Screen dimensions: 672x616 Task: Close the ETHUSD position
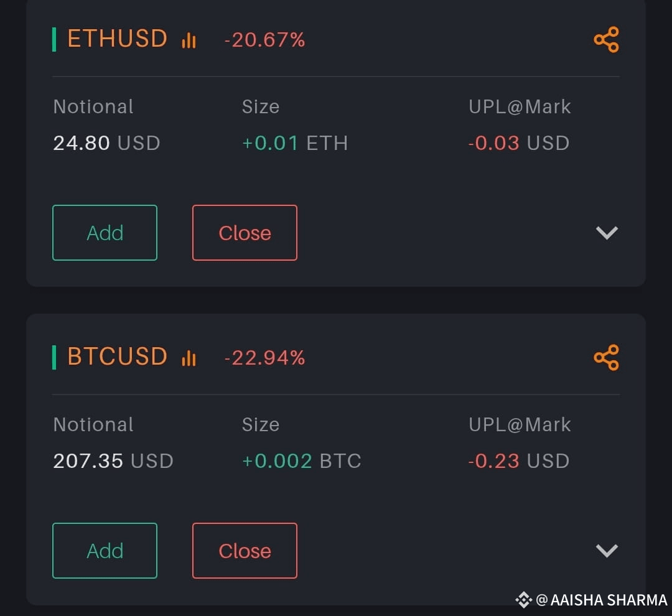[245, 233]
